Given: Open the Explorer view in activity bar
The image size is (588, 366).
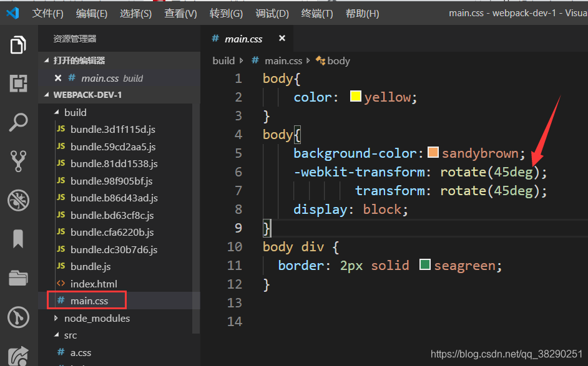Looking at the screenshot, I should pos(18,45).
